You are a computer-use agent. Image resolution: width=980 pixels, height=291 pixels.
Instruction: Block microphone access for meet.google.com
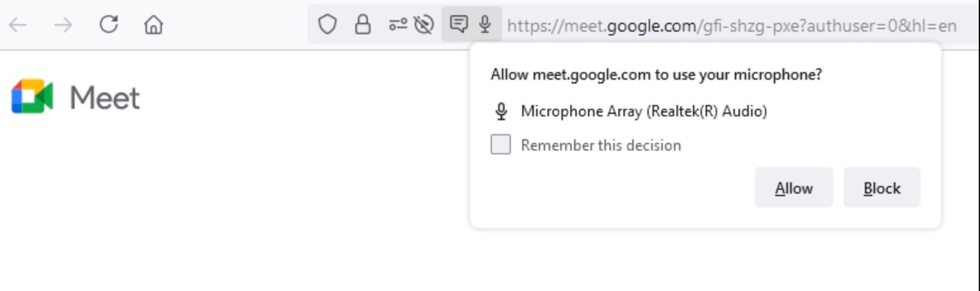coord(881,188)
